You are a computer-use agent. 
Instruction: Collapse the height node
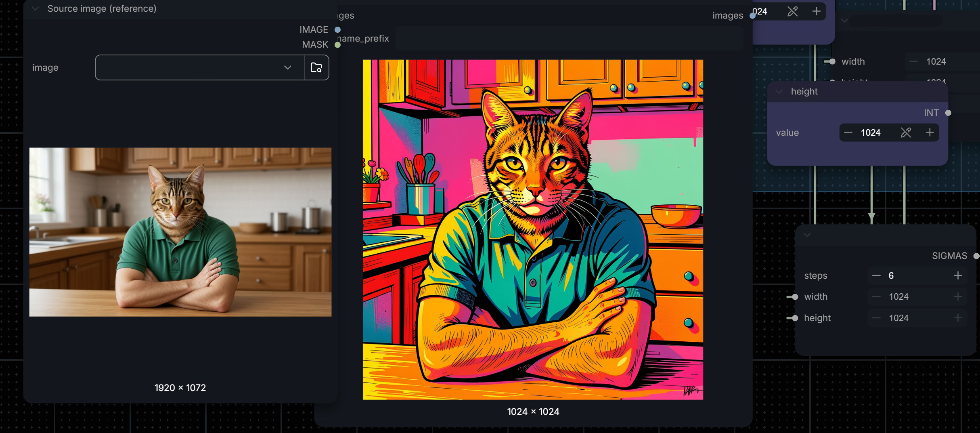[779, 92]
